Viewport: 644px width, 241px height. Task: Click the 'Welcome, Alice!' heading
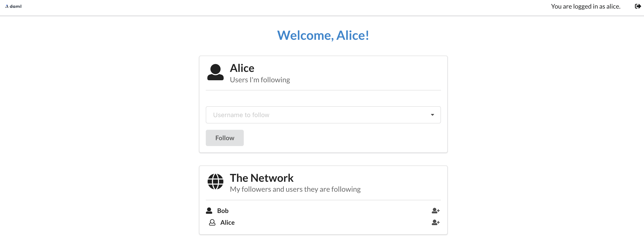(323, 35)
